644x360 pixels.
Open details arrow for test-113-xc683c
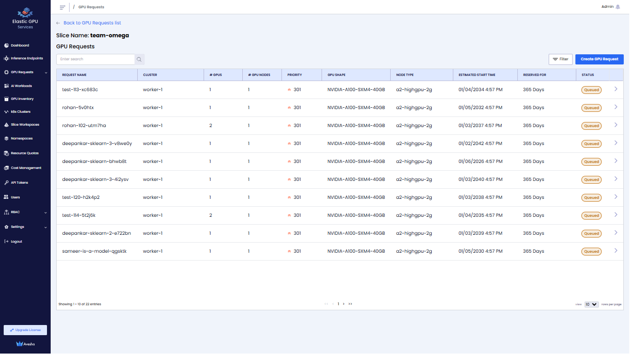tap(616, 89)
